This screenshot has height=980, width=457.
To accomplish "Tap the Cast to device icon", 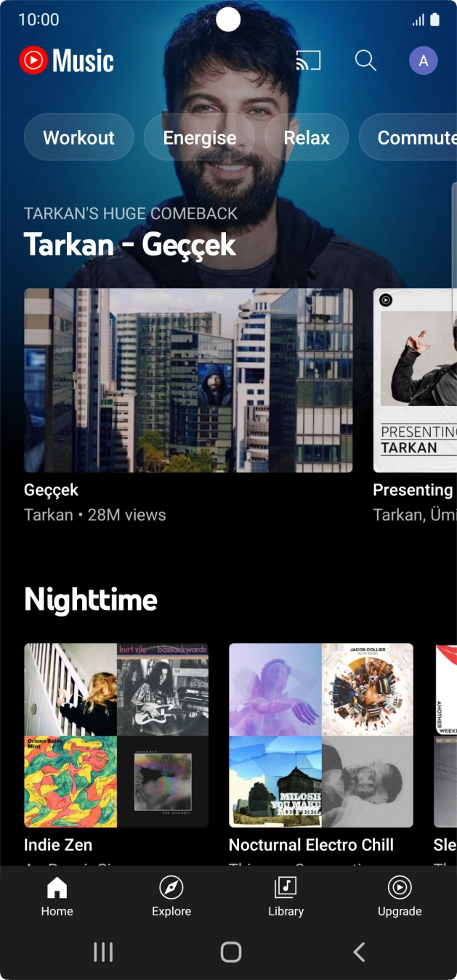I will [308, 61].
